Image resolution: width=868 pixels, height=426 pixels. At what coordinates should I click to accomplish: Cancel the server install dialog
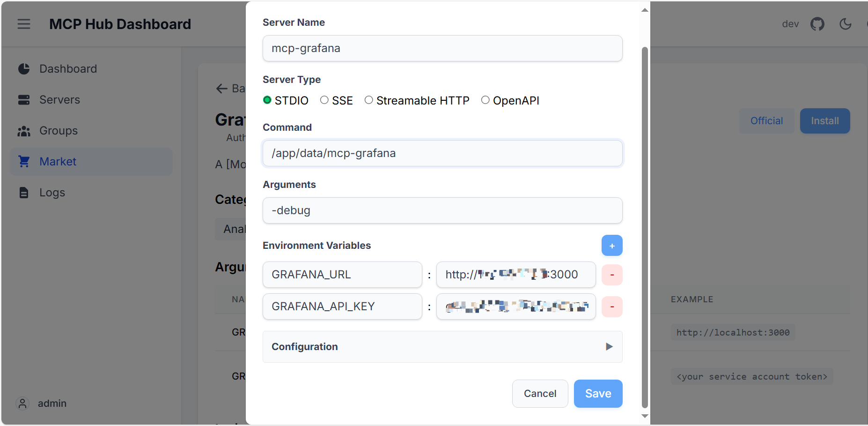[540, 394]
